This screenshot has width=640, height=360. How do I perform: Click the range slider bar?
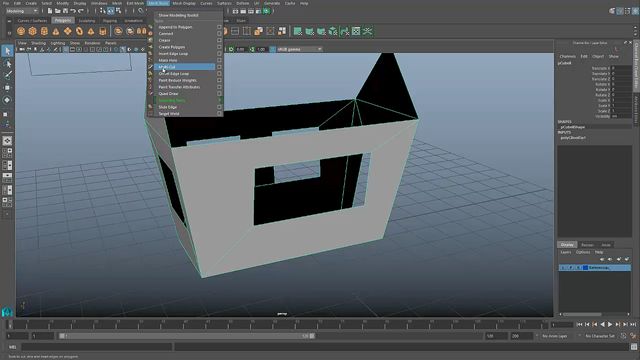187,336
